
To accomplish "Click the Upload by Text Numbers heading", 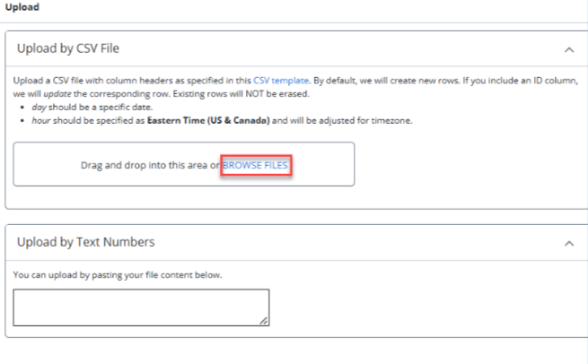I will pos(85,242).
